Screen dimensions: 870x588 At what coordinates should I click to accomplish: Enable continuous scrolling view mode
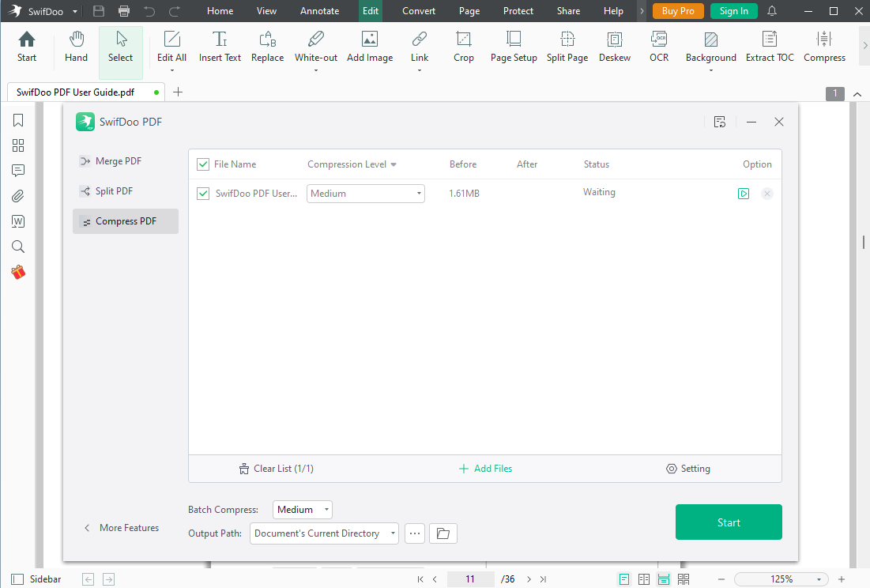click(664, 579)
